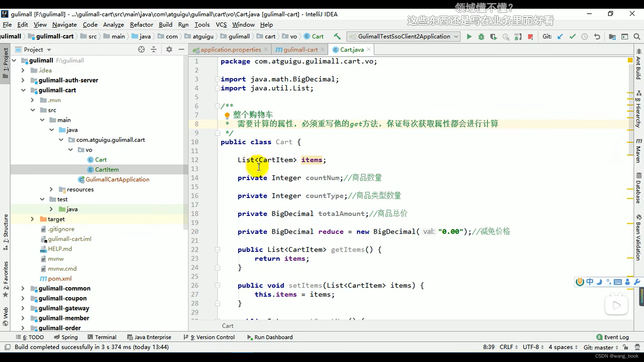Open the Bean Validation side panel

(638, 237)
